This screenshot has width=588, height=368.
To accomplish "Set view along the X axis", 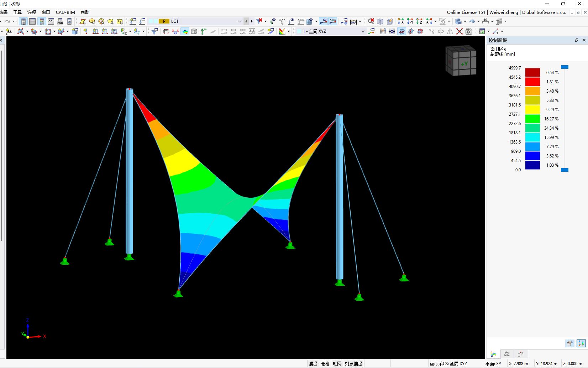I will [x=401, y=21].
